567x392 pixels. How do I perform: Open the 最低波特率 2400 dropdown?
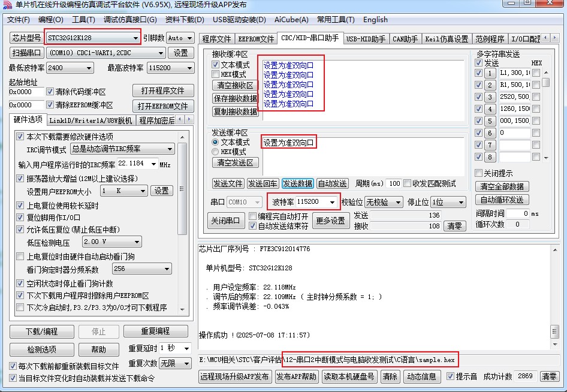coord(70,68)
